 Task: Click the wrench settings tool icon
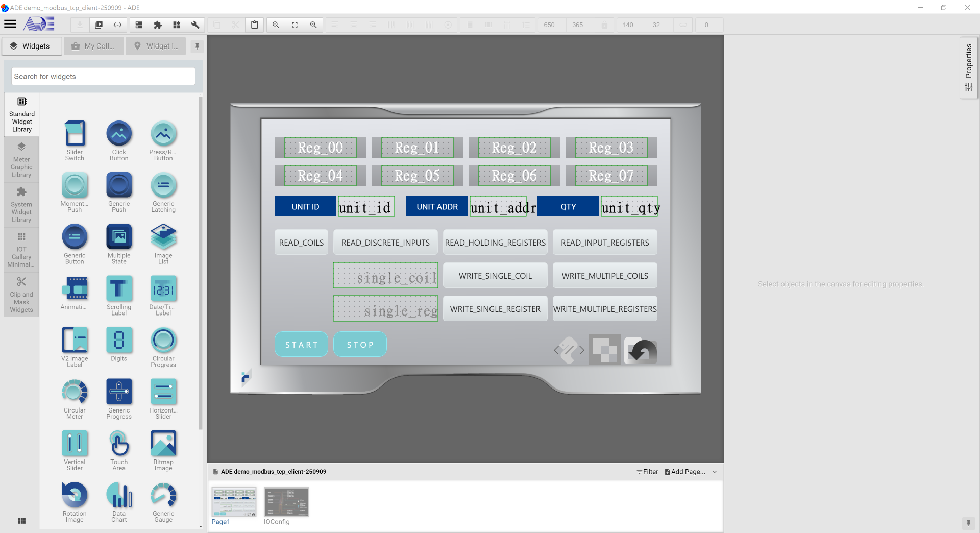[x=195, y=25]
